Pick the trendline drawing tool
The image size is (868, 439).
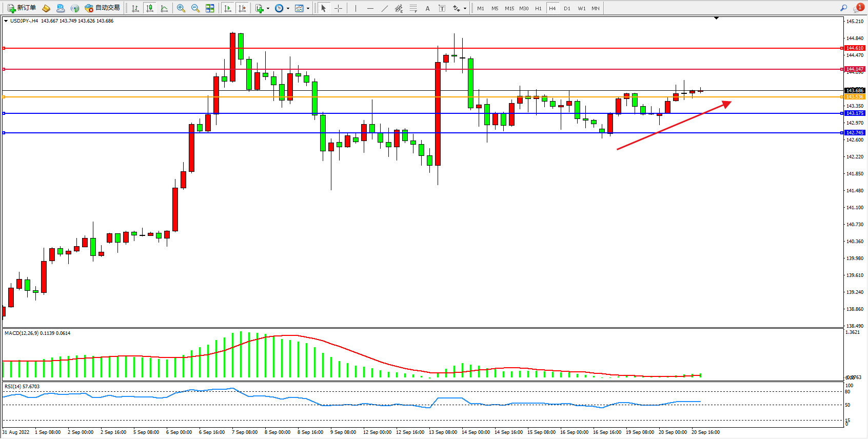click(385, 8)
